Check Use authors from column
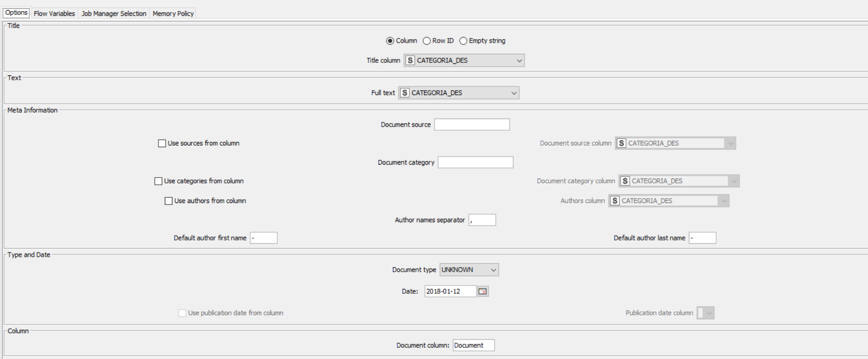The image size is (868, 359). (169, 201)
